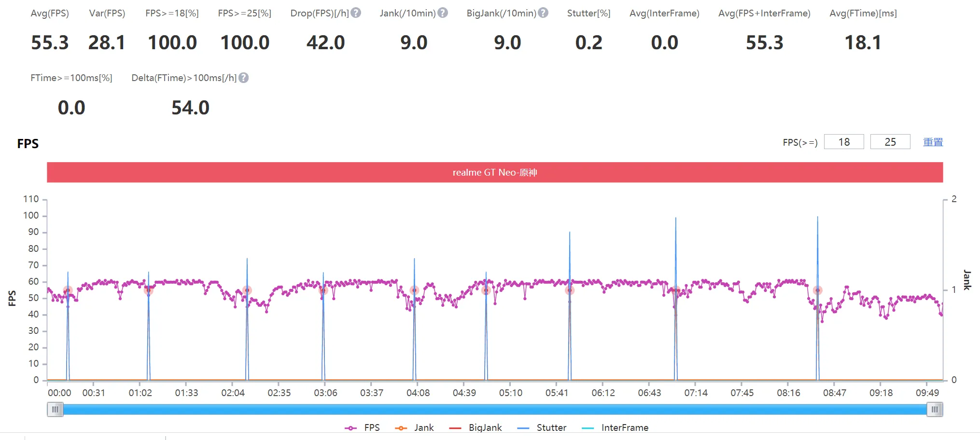Screen dimensions: 980x440
Task: Click the FPS threshold field showing 25
Action: pos(890,142)
